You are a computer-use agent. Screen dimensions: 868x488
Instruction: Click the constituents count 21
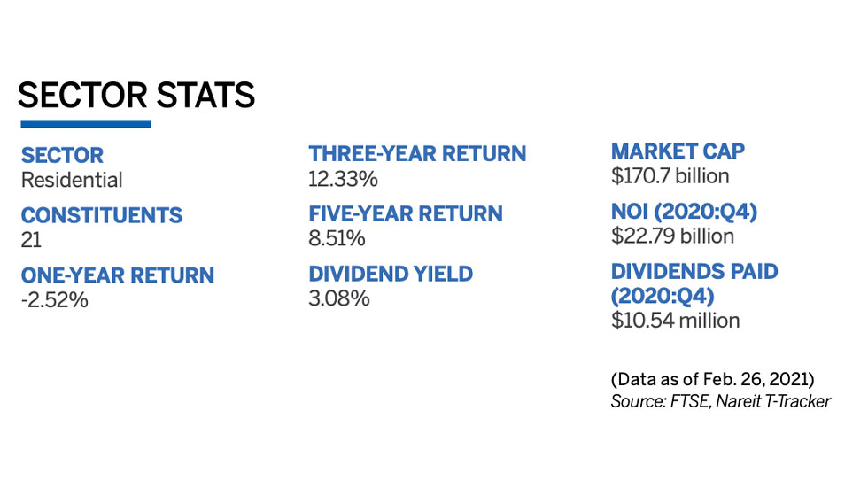31,239
